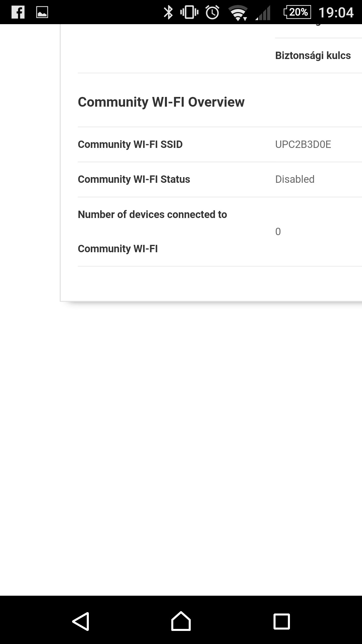Tap the 19:04 clock in status bar

(336, 12)
